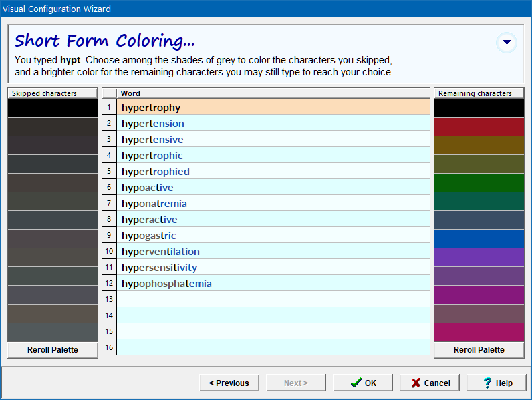This screenshot has height=400, width=532.
Task: Select the dark green remaining characters swatch
Action: 479,182
